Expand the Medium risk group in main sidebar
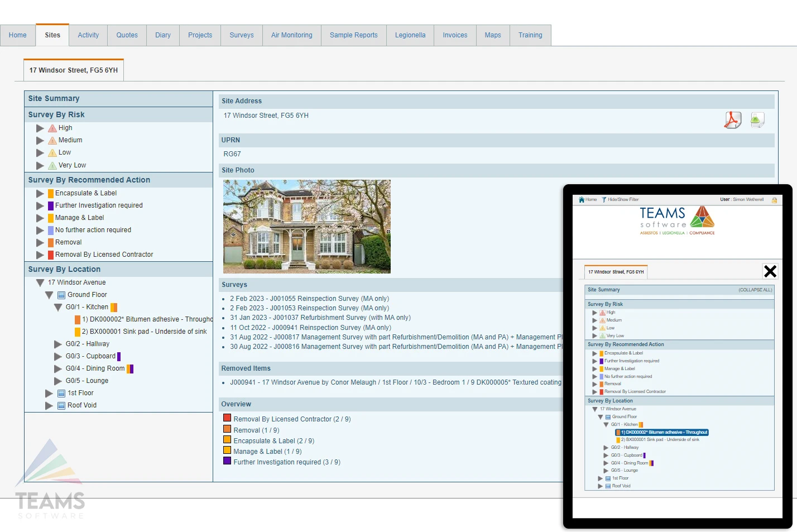Image resolution: width=797 pixels, height=532 pixels. [40, 141]
